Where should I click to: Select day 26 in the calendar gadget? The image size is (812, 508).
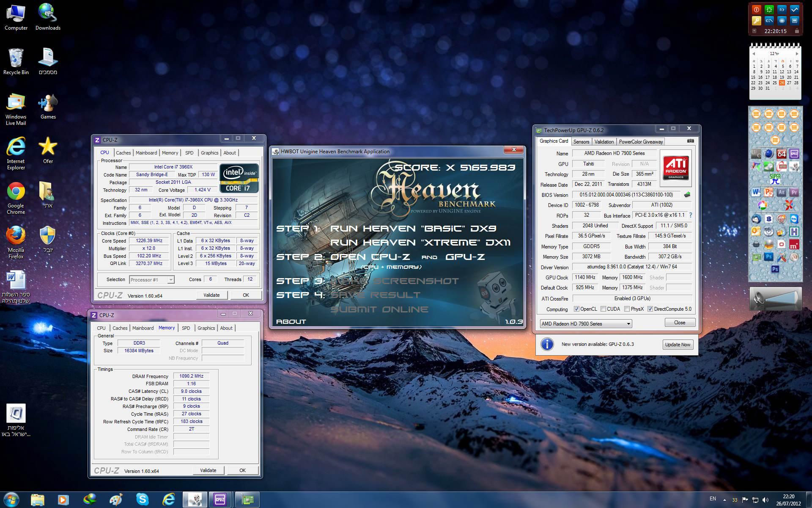tap(782, 83)
